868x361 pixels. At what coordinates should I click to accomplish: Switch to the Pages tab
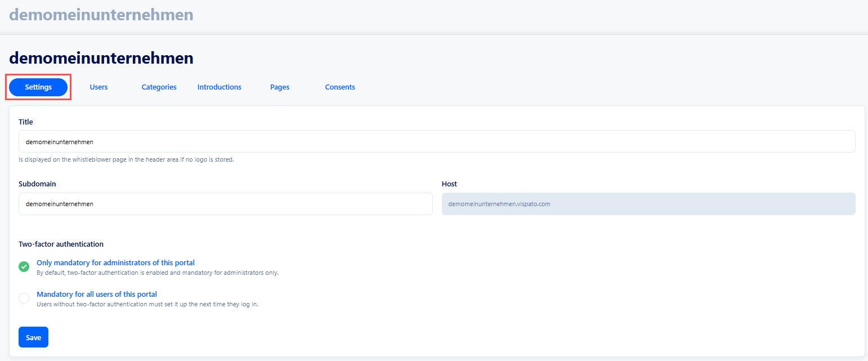pyautogui.click(x=279, y=87)
